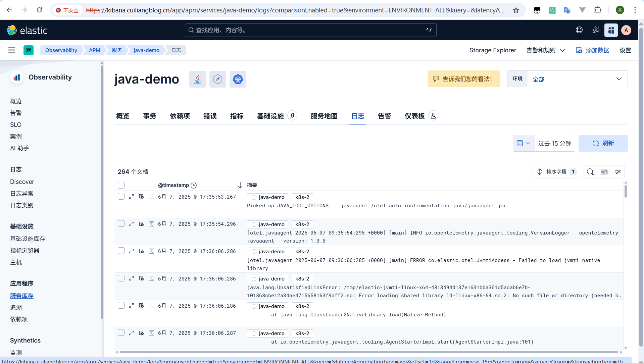Check the 17:36:06.287 log row checkbox
644x363 pixels.
121,332
